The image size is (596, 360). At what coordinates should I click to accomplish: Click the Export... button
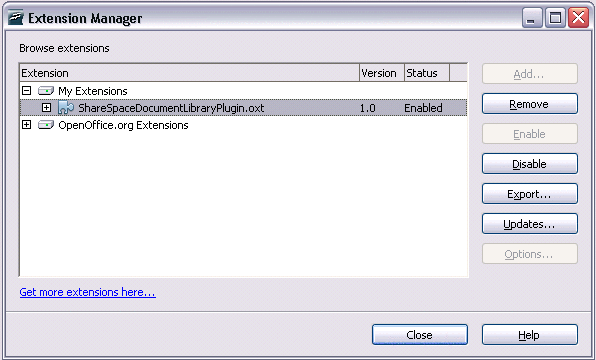click(530, 194)
